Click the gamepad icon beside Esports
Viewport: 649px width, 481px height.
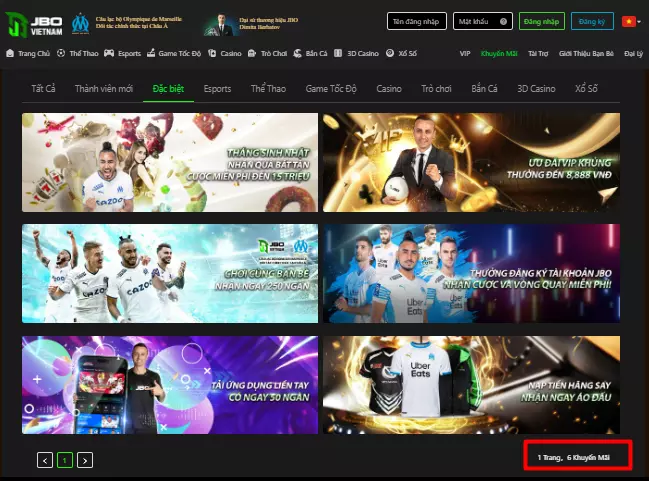click(x=109, y=53)
